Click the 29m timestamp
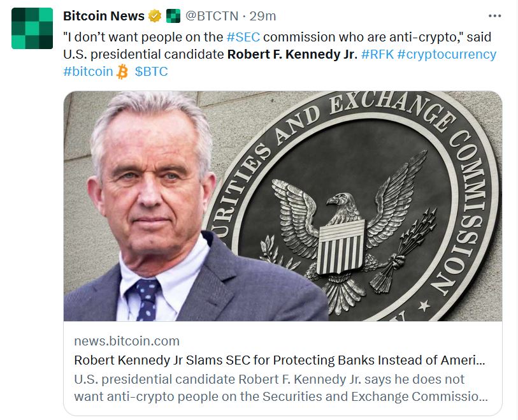 coord(263,16)
